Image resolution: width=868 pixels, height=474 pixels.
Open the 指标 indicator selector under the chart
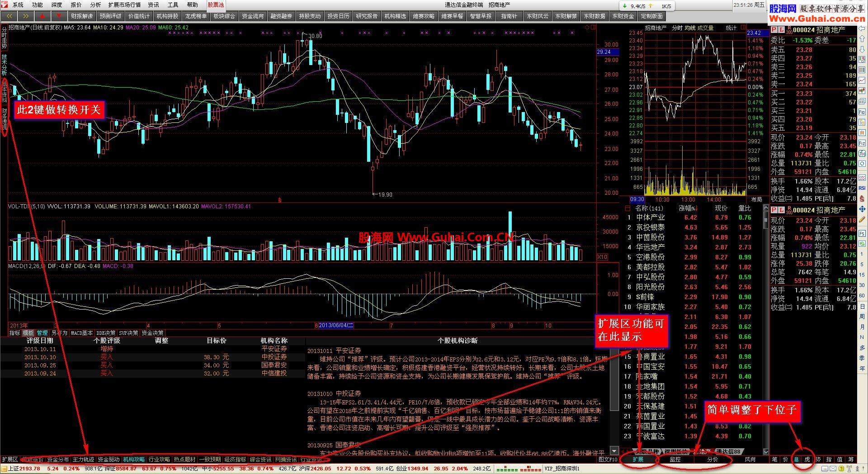(14, 333)
